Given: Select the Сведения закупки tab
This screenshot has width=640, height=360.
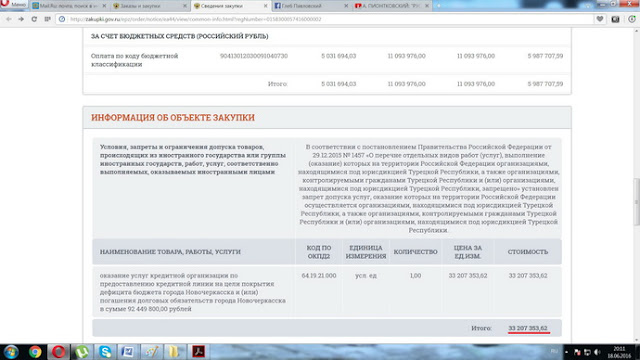Looking at the screenshot, I should 230,6.
